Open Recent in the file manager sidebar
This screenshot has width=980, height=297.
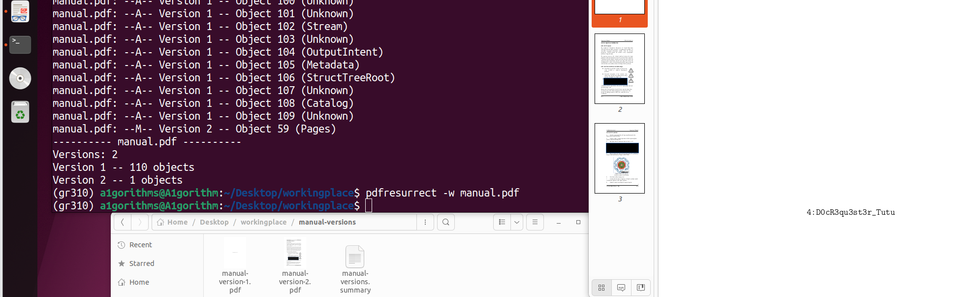[140, 245]
